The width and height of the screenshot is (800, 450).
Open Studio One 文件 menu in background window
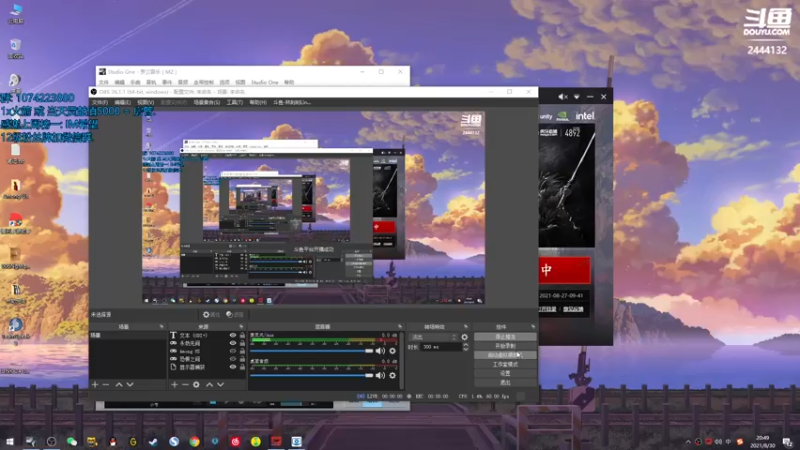(x=104, y=82)
